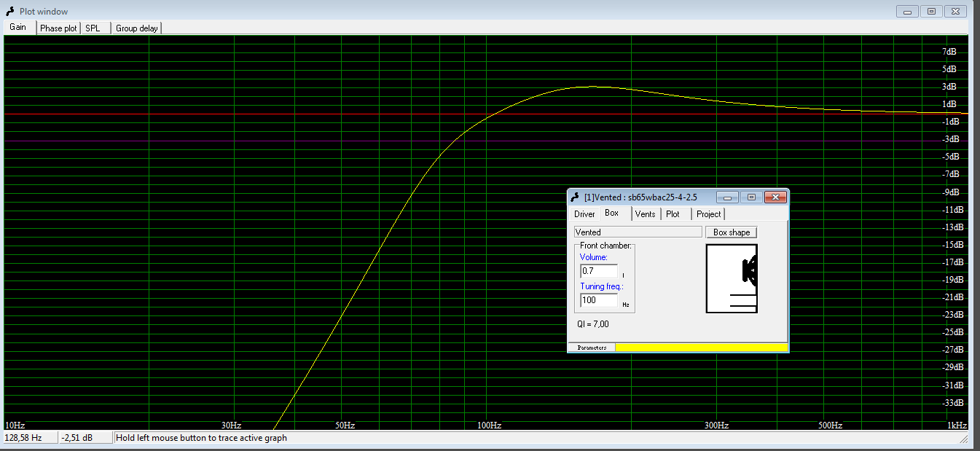Close the Vented sb65wbac25 project dialog
980x451 pixels.
click(x=776, y=197)
